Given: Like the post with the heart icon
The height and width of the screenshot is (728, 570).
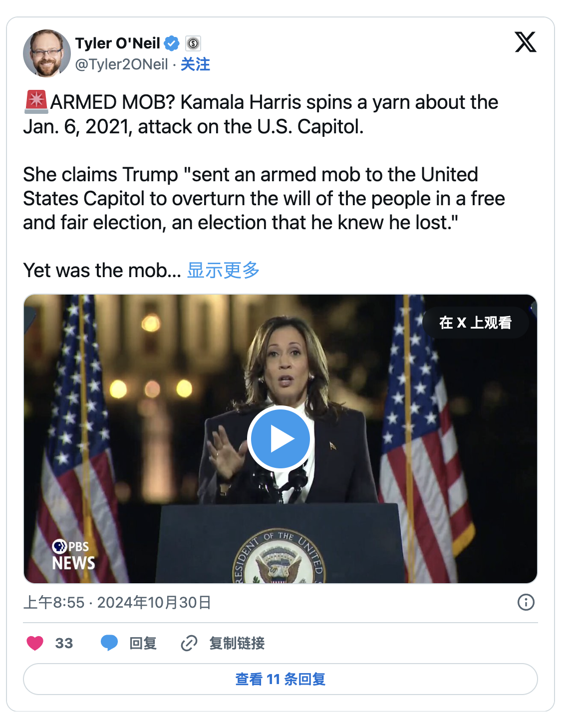Looking at the screenshot, I should coord(35,643).
